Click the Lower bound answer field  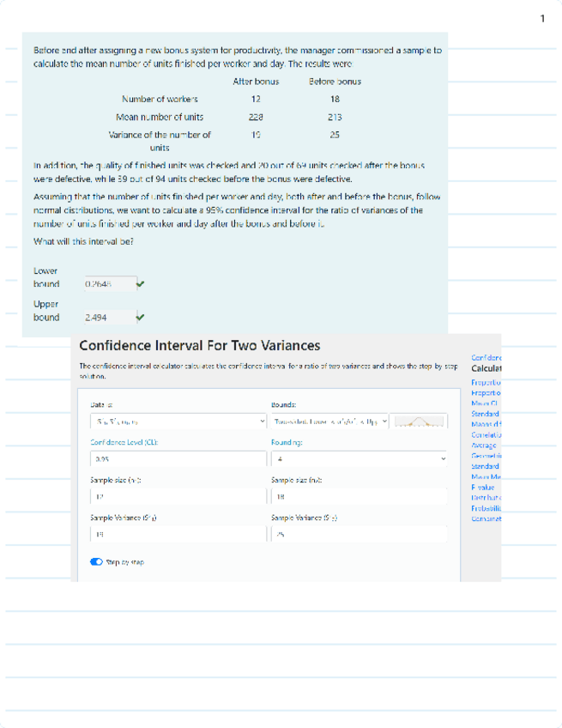(x=111, y=283)
